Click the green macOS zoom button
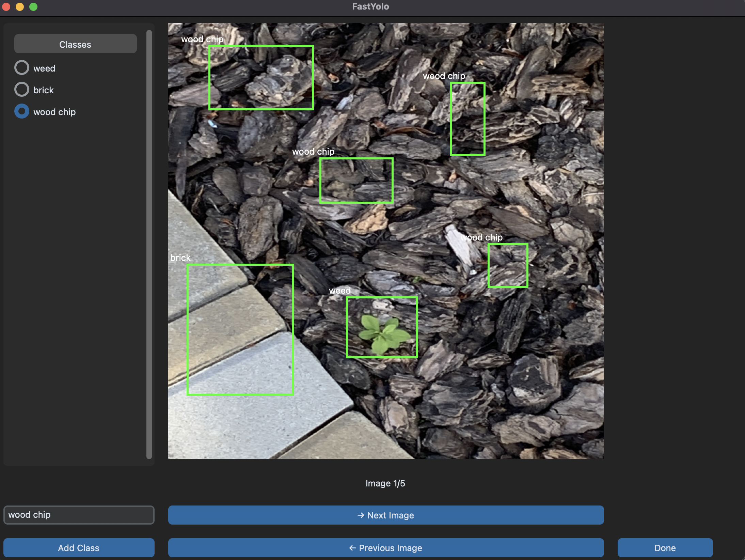The width and height of the screenshot is (745, 560). pyautogui.click(x=33, y=7)
